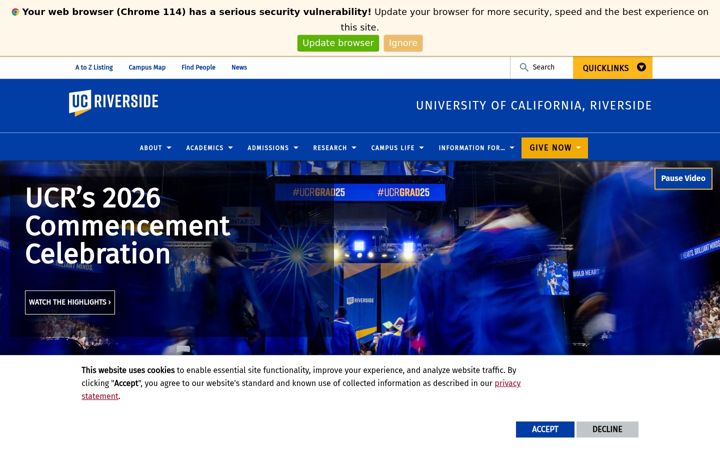Screen dimensions: 720x450
Task: Click the Quicklinks circled arrow icon
Action: coord(641,68)
